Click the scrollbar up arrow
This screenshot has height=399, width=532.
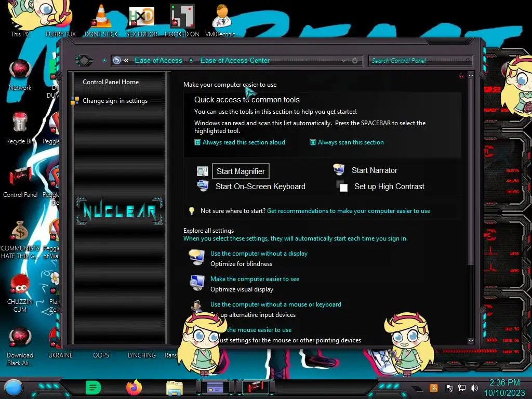471,75
